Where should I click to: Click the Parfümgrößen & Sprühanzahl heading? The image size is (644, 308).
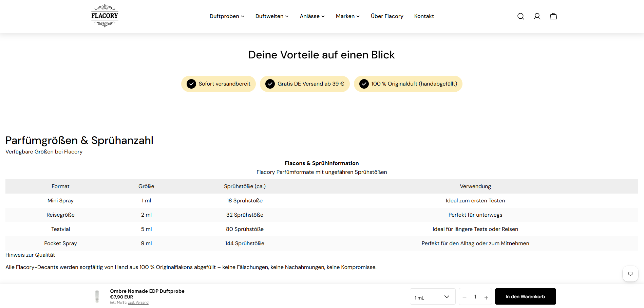(79, 140)
